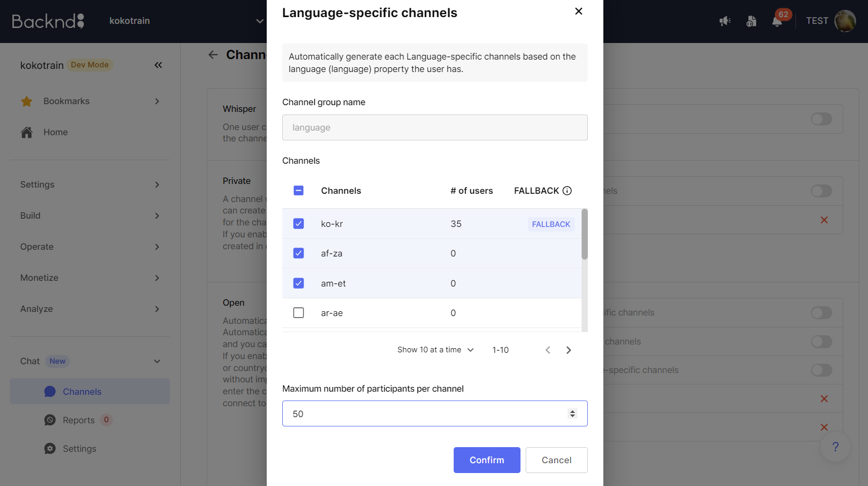Click the help question mark button
The width and height of the screenshot is (868, 486).
[835, 447]
